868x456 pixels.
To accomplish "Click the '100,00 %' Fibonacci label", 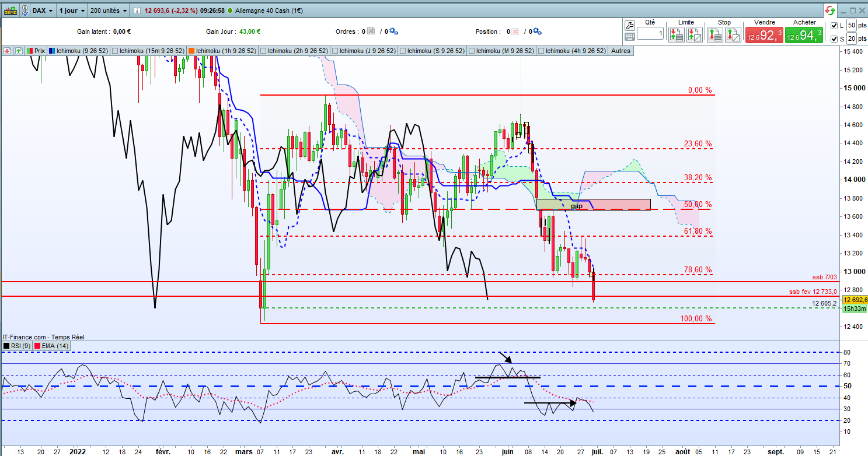I will (x=696, y=319).
